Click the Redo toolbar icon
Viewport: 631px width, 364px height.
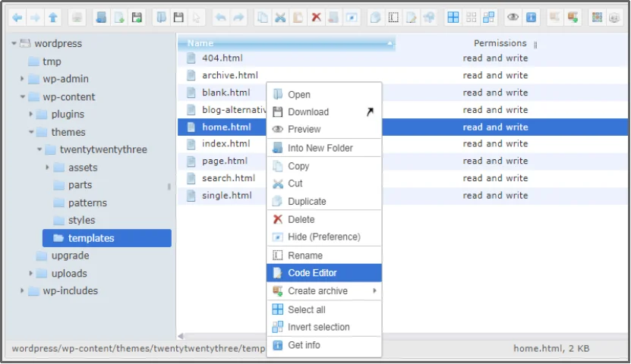click(238, 17)
